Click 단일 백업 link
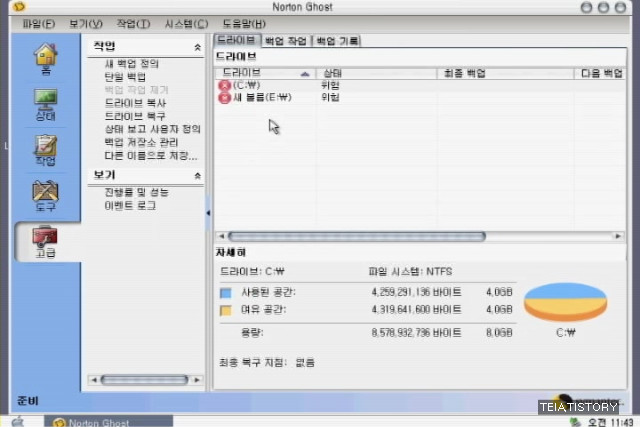 (125, 77)
